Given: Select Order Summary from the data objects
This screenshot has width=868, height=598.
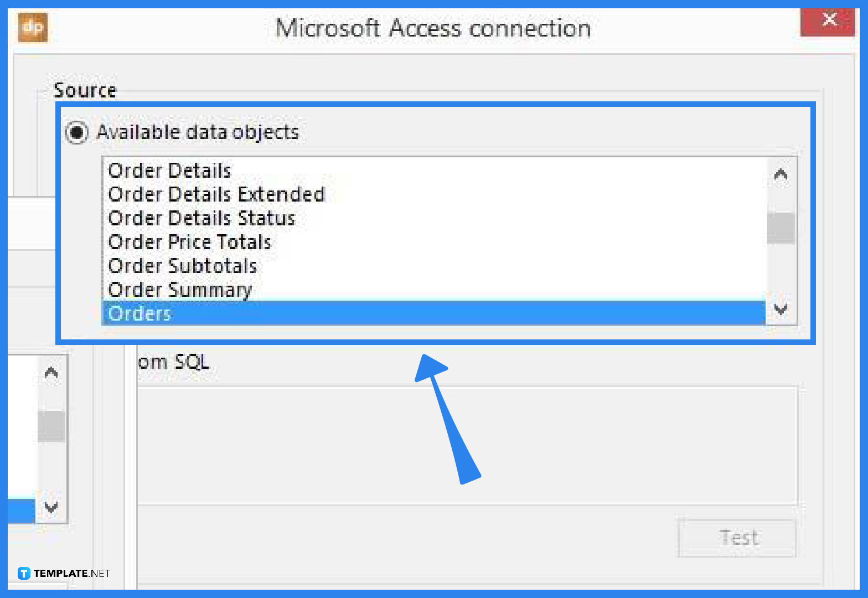Looking at the screenshot, I should click(x=180, y=290).
